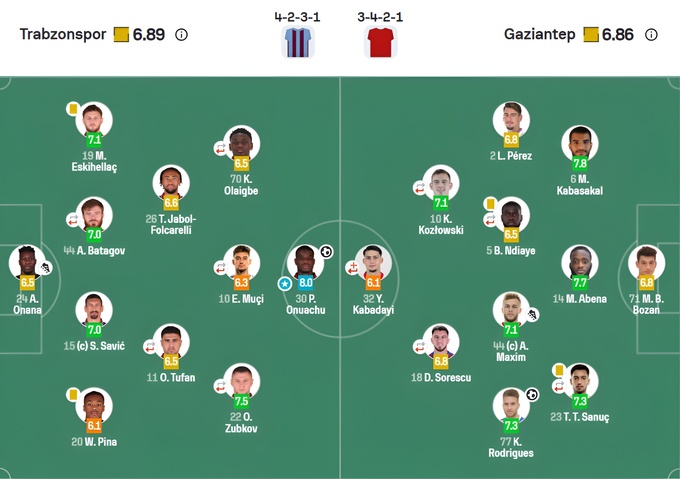Click the Gaziantep team name
Screen dimensions: 680x479
click(539, 34)
